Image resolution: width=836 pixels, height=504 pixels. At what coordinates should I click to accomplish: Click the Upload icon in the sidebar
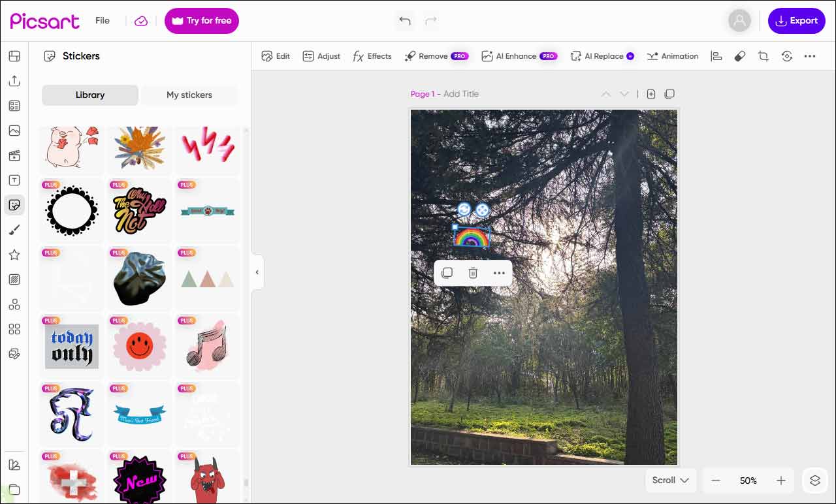point(14,80)
